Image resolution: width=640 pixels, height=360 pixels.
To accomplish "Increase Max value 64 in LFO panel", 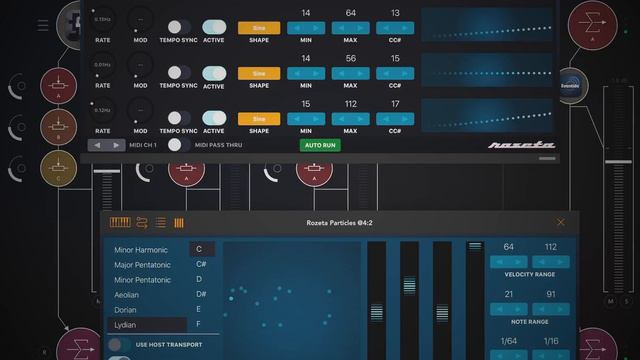I will [x=360, y=28].
